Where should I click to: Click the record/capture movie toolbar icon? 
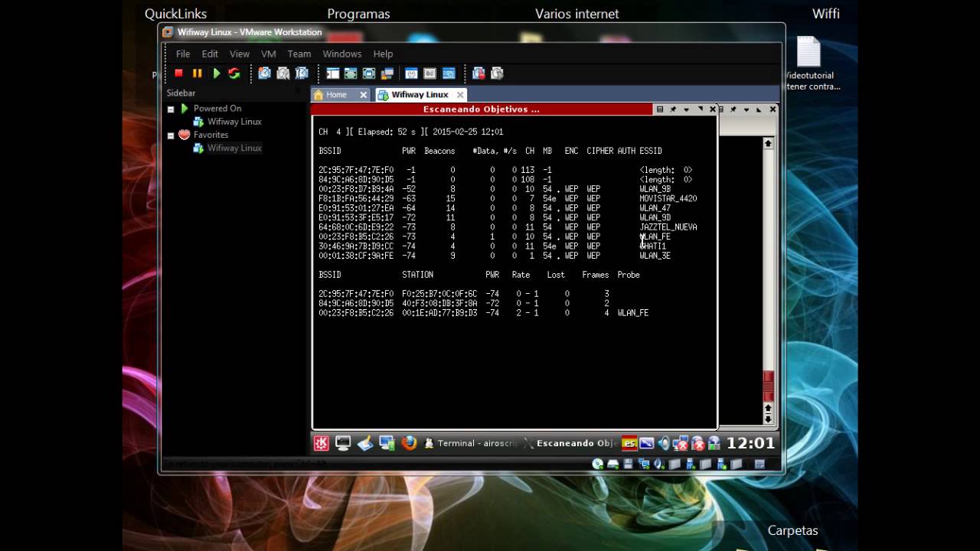(x=479, y=73)
